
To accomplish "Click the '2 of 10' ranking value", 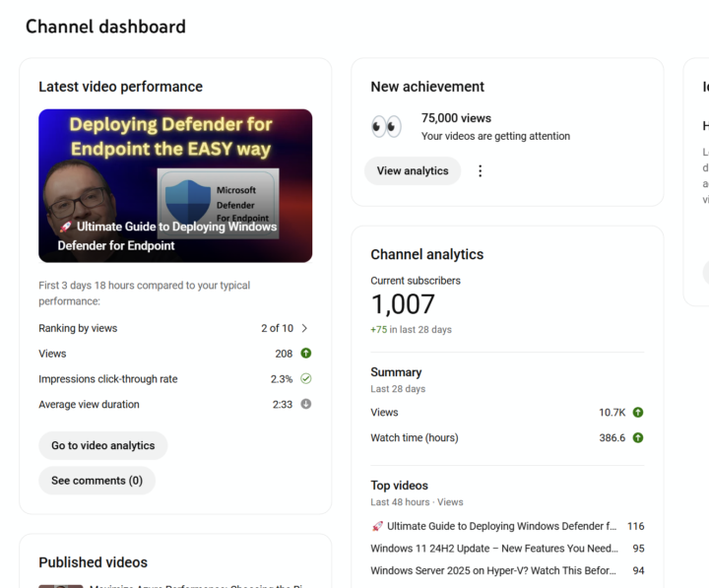I will coord(277,328).
